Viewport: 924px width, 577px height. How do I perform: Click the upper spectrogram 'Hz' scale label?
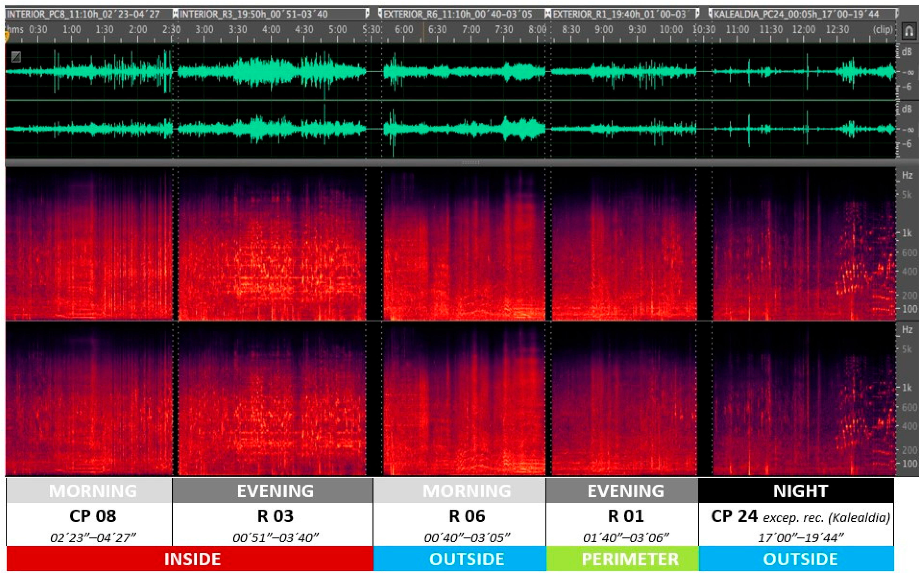(x=907, y=175)
